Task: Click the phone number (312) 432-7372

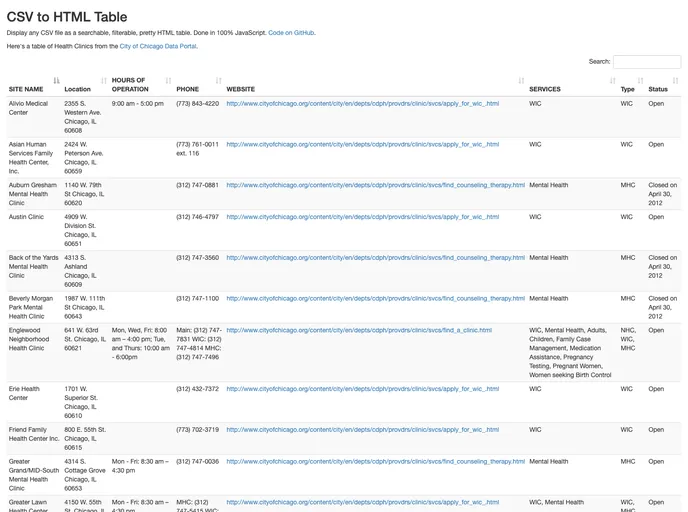Action: 197,389
